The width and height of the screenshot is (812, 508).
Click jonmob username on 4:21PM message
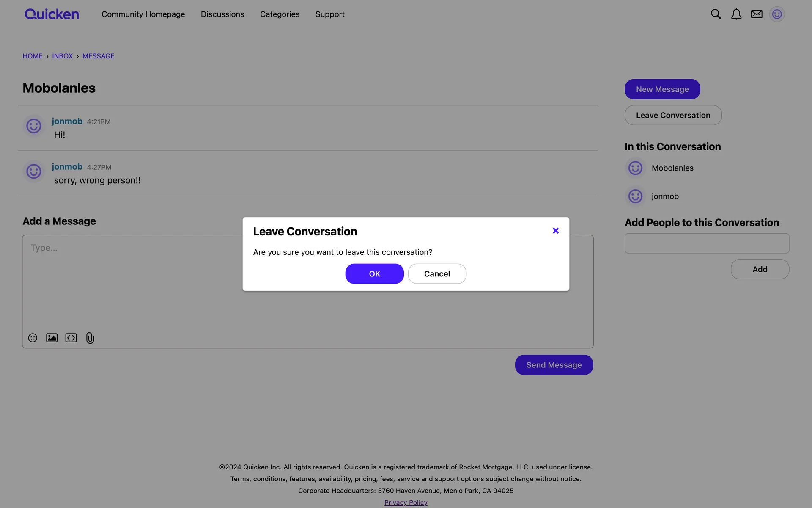pos(67,121)
